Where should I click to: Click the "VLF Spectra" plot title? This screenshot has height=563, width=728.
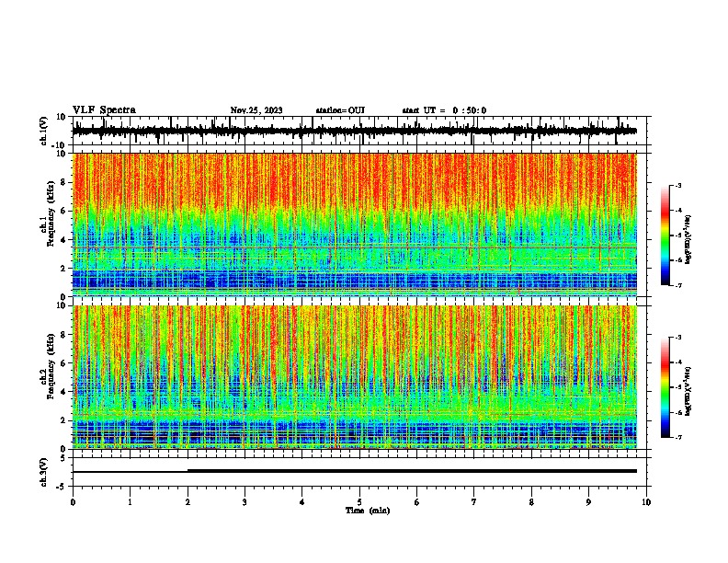click(x=104, y=110)
